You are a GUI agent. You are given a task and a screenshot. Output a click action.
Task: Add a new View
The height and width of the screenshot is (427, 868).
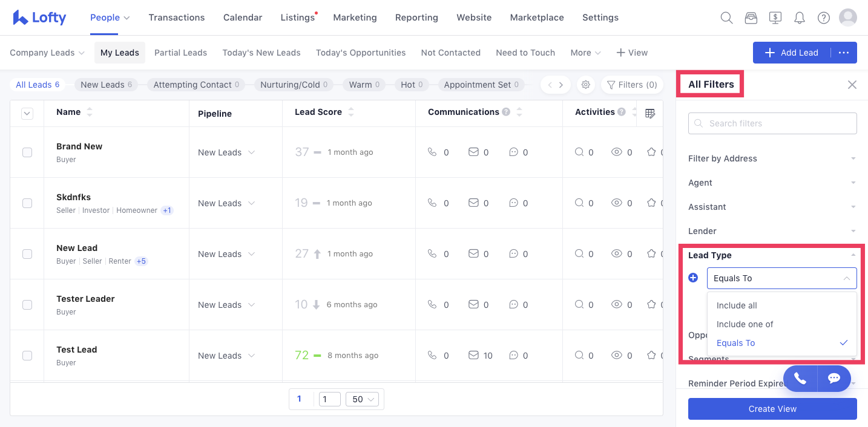(x=632, y=53)
